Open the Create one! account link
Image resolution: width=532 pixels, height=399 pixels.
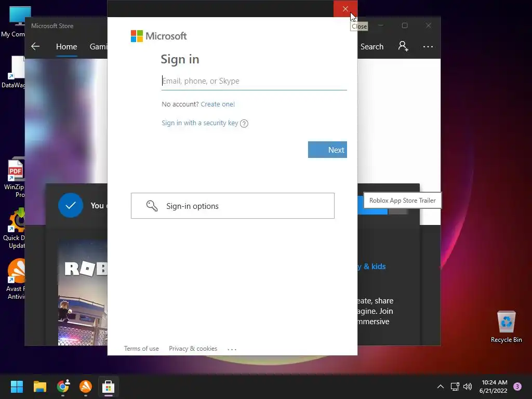(218, 104)
